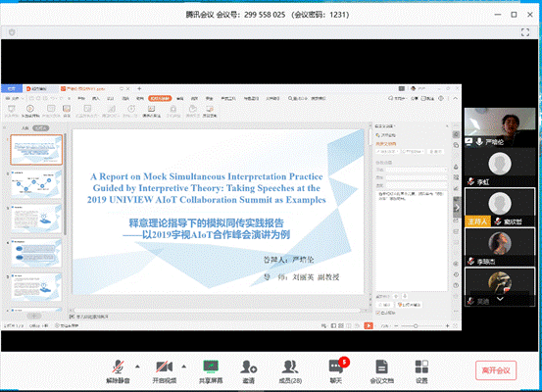
Task: Click the shield security icon at top-left
Action: pyautogui.click(x=12, y=32)
